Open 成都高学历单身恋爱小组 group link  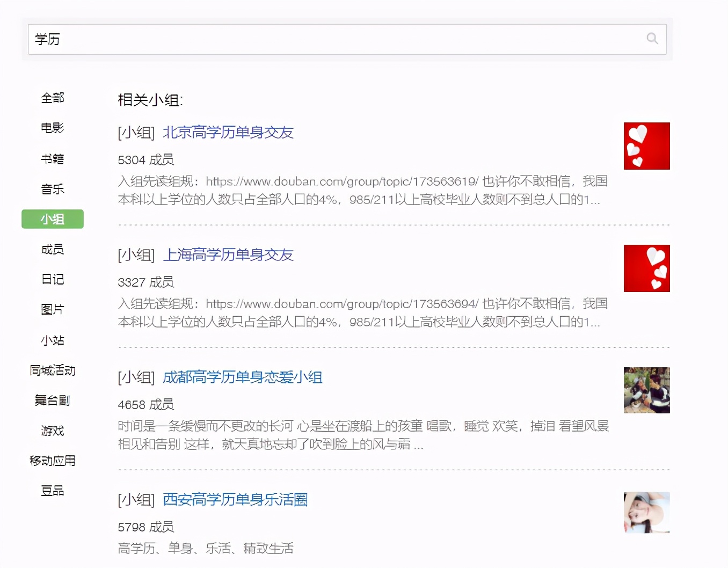(243, 377)
